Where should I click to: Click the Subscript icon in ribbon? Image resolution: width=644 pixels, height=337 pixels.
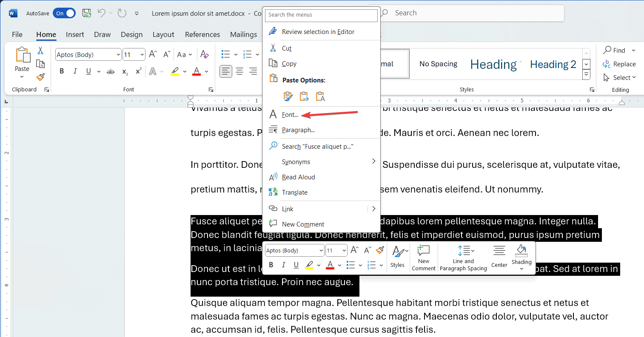(125, 71)
